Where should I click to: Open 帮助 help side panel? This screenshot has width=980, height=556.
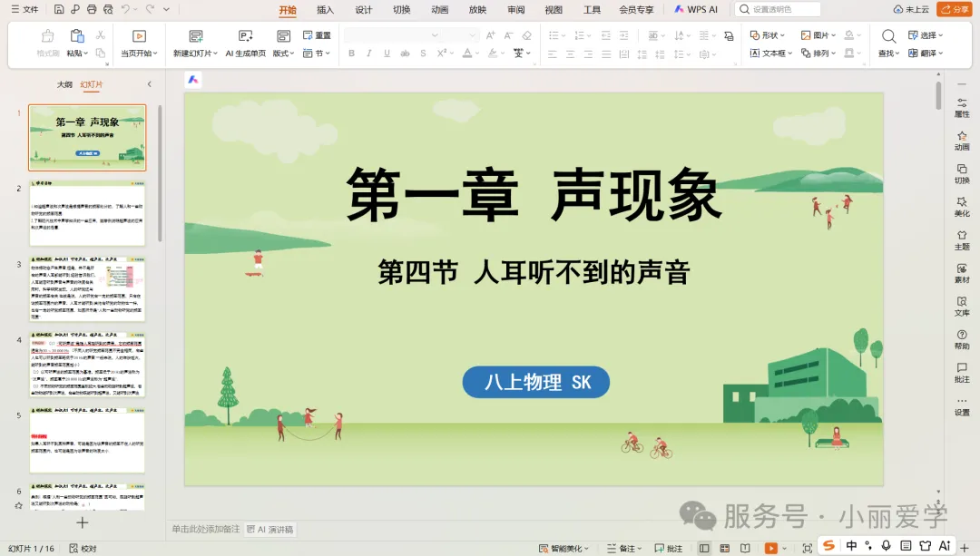(962, 339)
